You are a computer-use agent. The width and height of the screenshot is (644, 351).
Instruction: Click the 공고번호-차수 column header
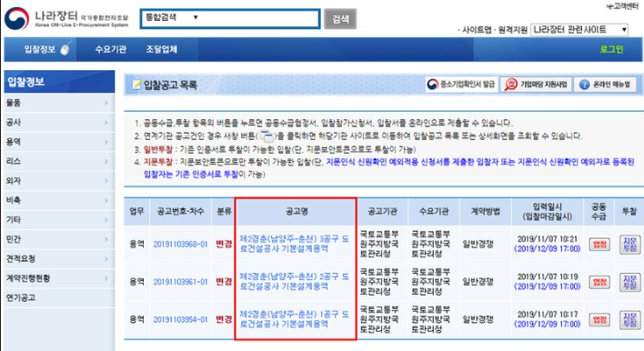coord(180,212)
